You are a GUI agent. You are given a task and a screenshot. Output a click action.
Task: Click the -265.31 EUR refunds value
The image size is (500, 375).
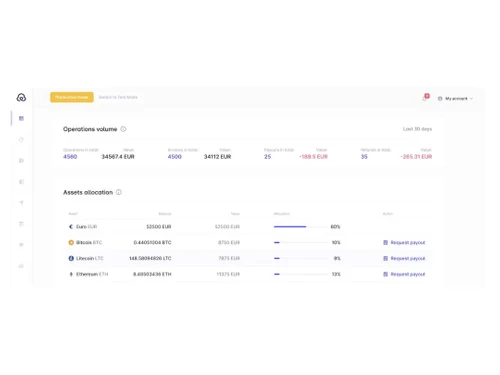[x=416, y=157]
